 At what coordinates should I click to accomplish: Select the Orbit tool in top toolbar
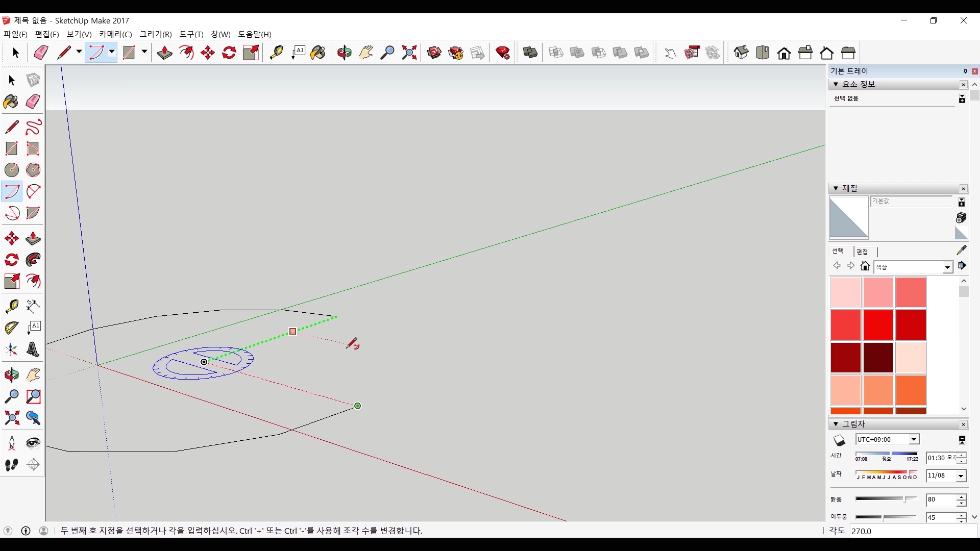345,53
